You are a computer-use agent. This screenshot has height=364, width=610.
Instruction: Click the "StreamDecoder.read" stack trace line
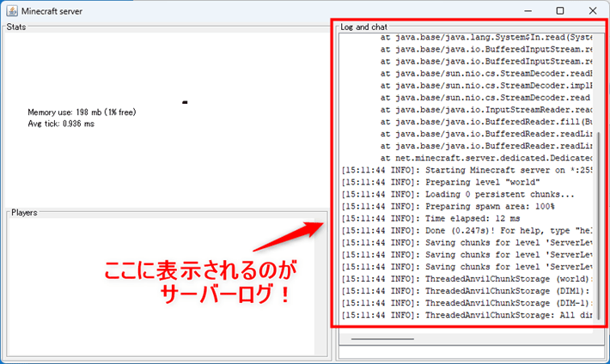pos(485,98)
